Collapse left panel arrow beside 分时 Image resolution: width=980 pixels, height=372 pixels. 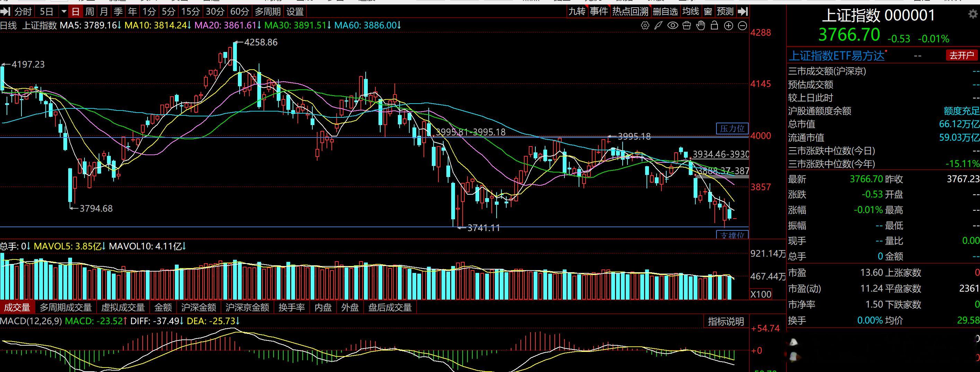pos(5,11)
